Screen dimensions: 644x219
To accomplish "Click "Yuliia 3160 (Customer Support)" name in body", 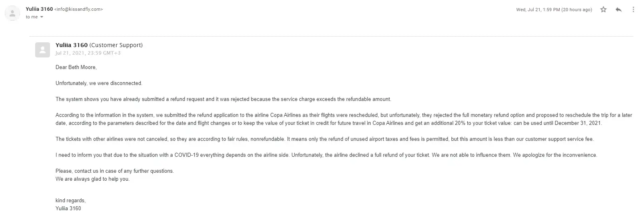I will tap(99, 45).
